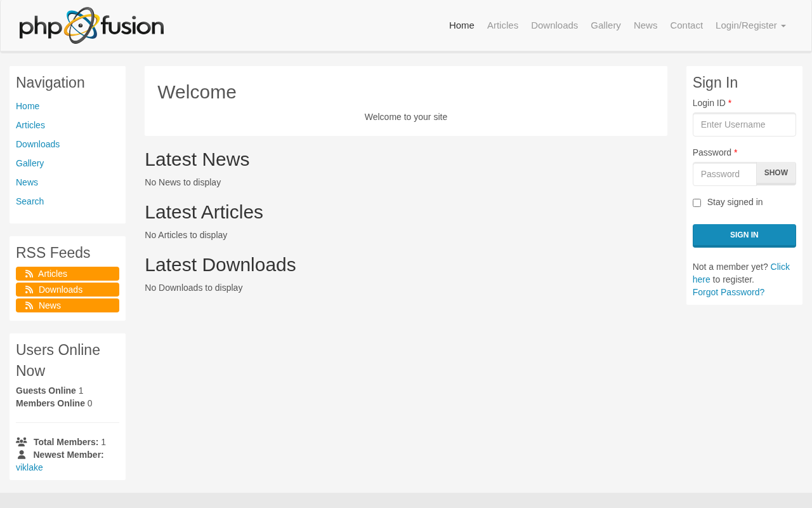This screenshot has height=508, width=812.
Task: Click the Newest Member user icon
Action: [22, 455]
